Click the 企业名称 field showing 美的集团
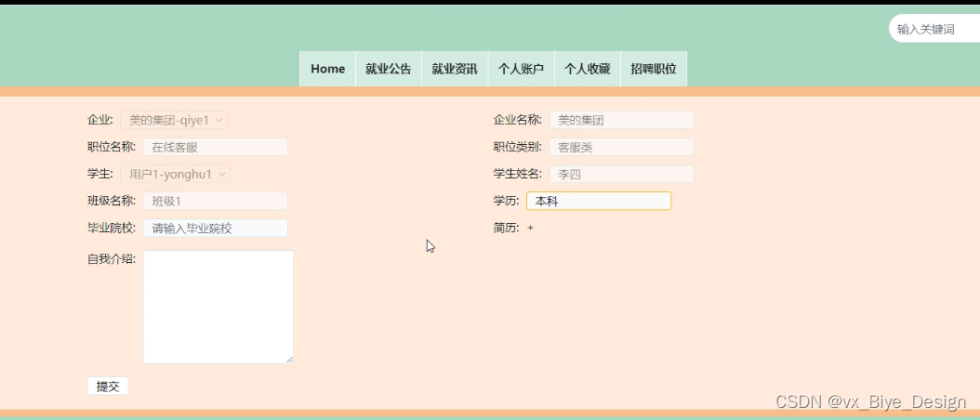The image size is (980, 420). pyautogui.click(x=621, y=120)
